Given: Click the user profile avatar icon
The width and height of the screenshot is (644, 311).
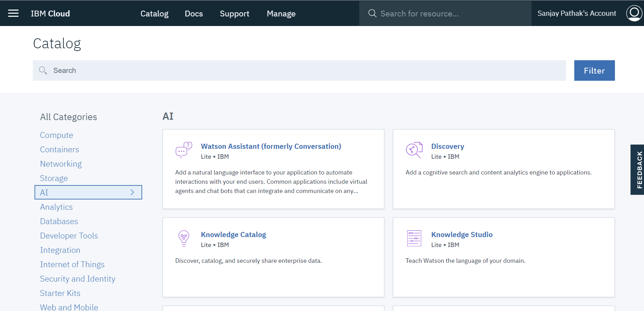Looking at the screenshot, I should coord(634,13).
